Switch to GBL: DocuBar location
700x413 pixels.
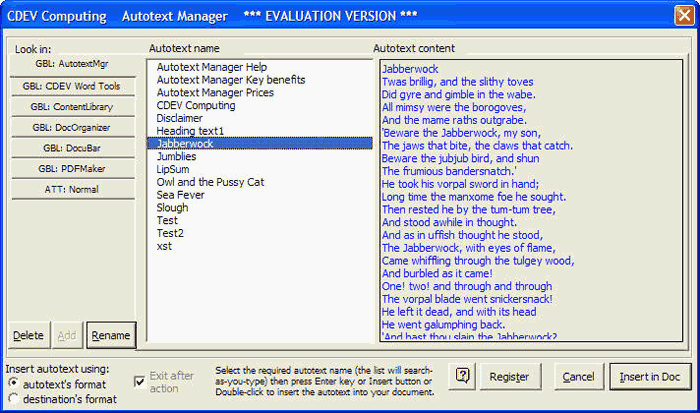pyautogui.click(x=72, y=148)
